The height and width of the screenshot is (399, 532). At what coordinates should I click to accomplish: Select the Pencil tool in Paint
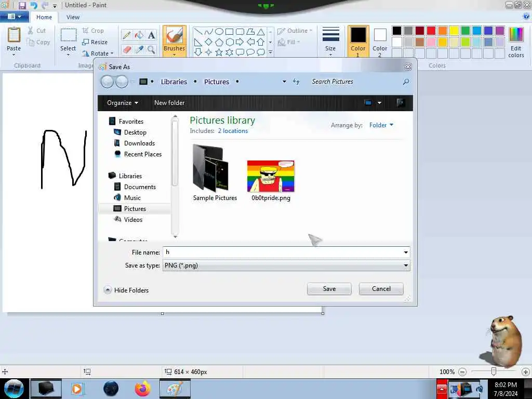[x=127, y=35]
